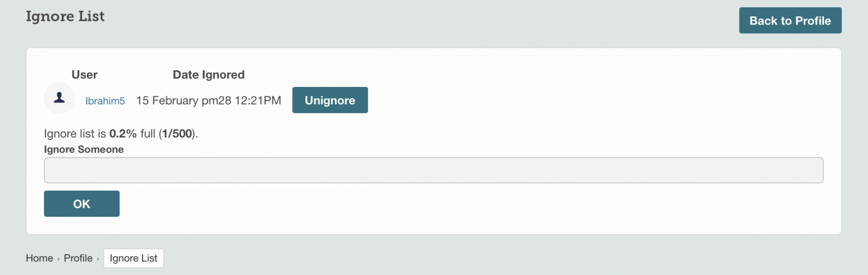Click the Ibrahim5 user avatar icon
Screen dimensions: 868x275
[x=59, y=98]
